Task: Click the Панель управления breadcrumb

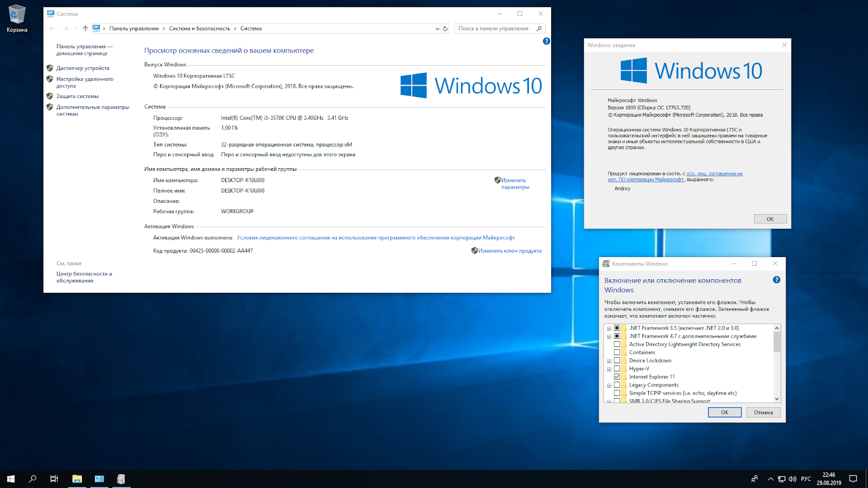Action: [x=134, y=29]
